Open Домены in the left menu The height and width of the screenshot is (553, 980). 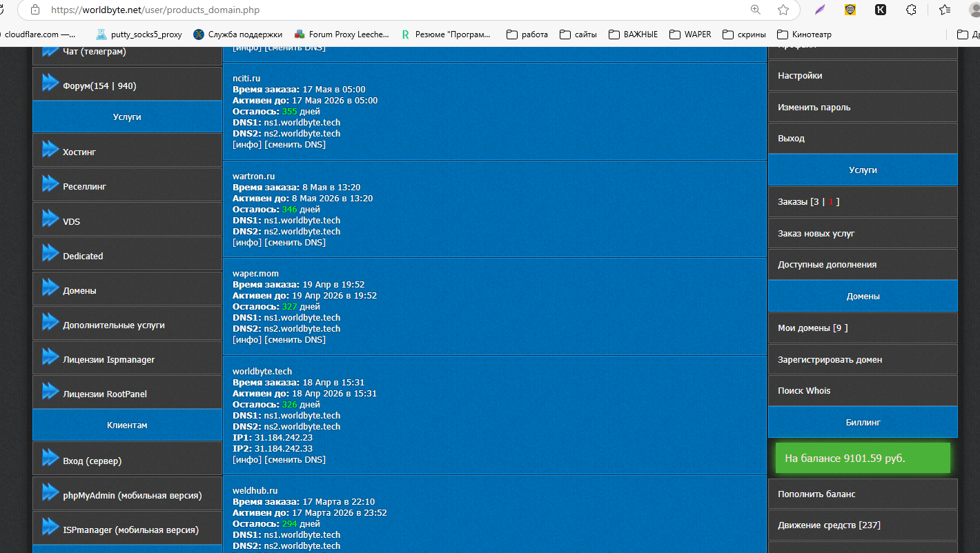pyautogui.click(x=79, y=291)
